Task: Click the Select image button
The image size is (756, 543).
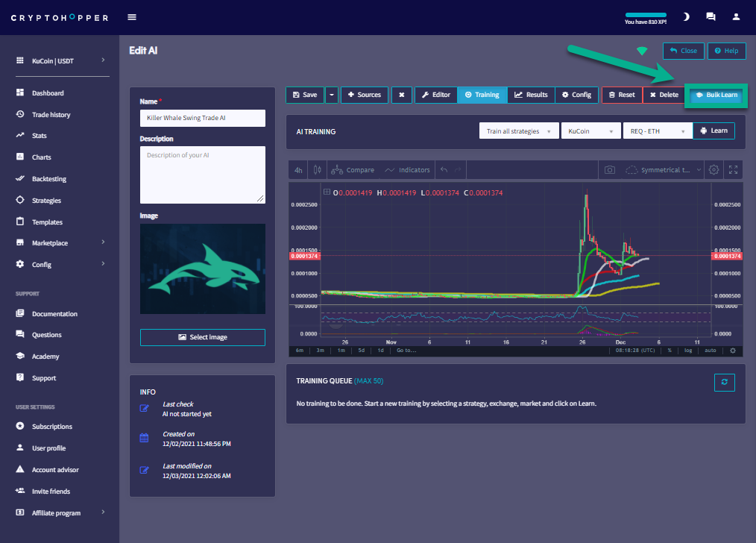Action: pyautogui.click(x=202, y=337)
